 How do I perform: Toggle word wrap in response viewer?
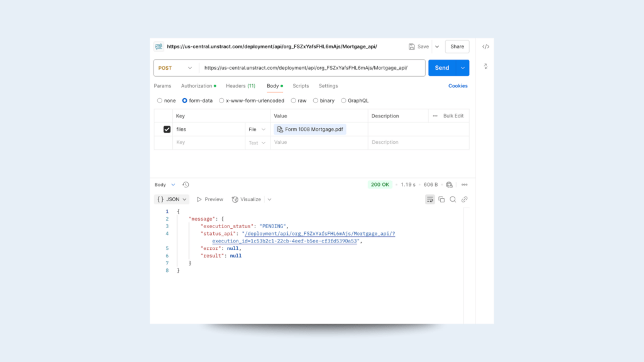coord(430,199)
